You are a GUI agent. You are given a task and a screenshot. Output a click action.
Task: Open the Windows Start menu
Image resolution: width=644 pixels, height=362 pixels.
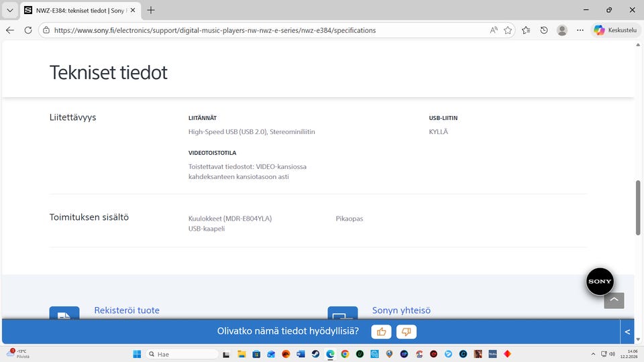[137, 354]
